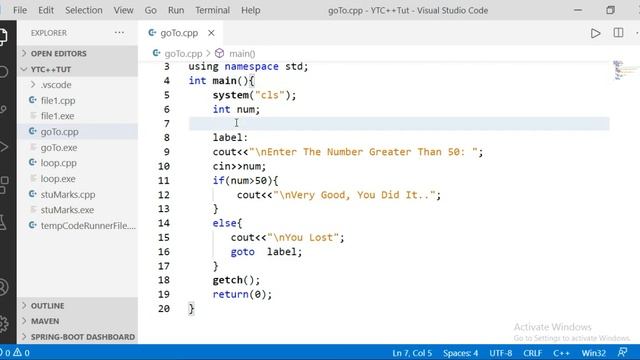Open the Search activity bar icon
Viewport: 640px width, 360px height.
pyautogui.click(x=3, y=72)
